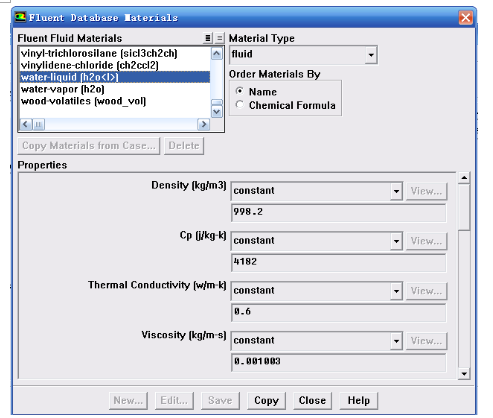This screenshot has width=493, height=418.
Task: Open the Material Type dropdown
Action: tap(371, 55)
